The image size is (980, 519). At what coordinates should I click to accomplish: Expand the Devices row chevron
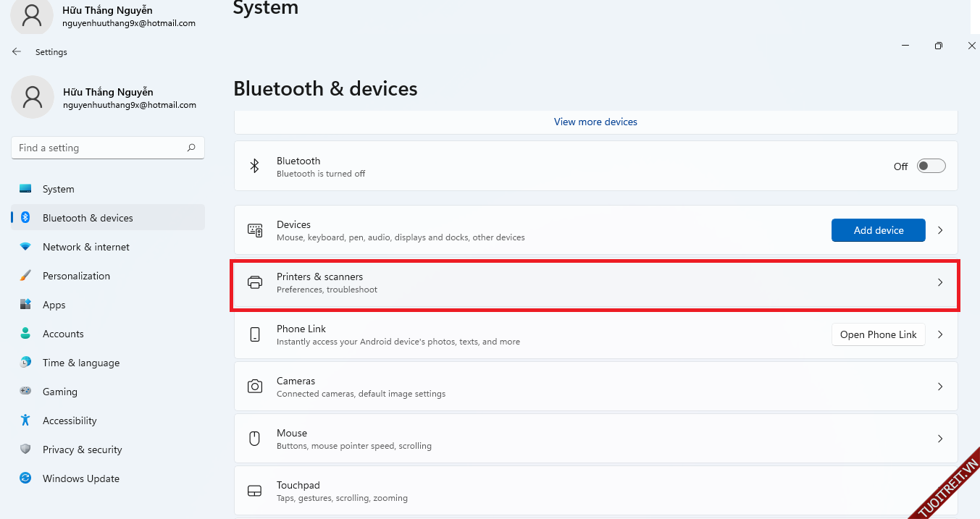pos(940,230)
